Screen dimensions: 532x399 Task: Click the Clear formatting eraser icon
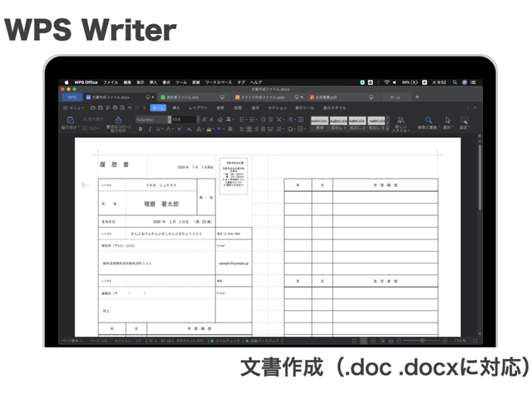[x=220, y=120]
